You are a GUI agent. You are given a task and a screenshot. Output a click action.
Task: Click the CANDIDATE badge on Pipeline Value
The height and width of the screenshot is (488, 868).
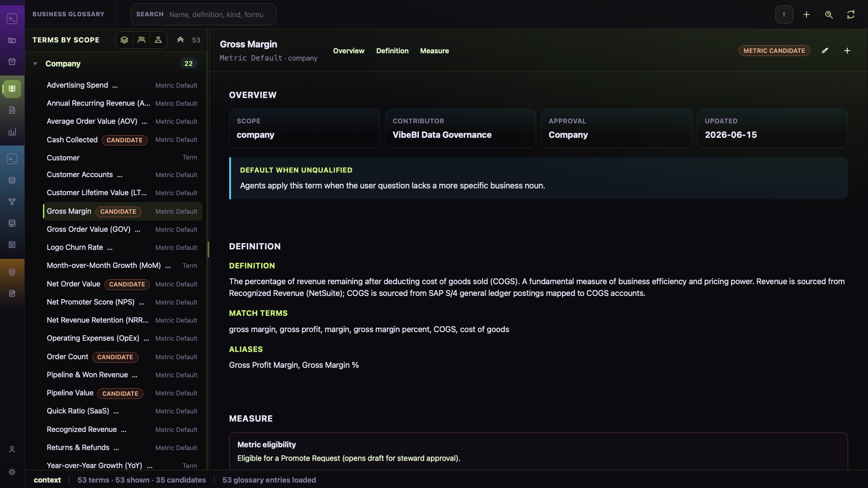coord(120,394)
